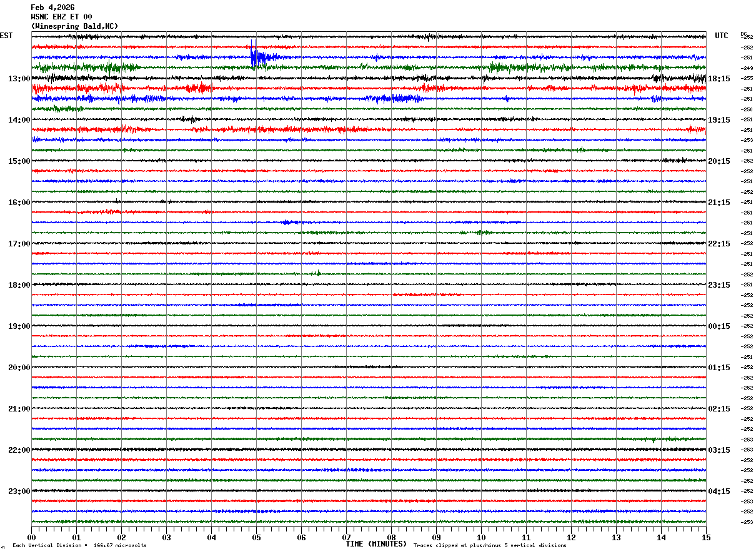The image size is (756, 554).
Task: Click the location label '(Winespring Bald,NC)'
Action: coord(74,26)
